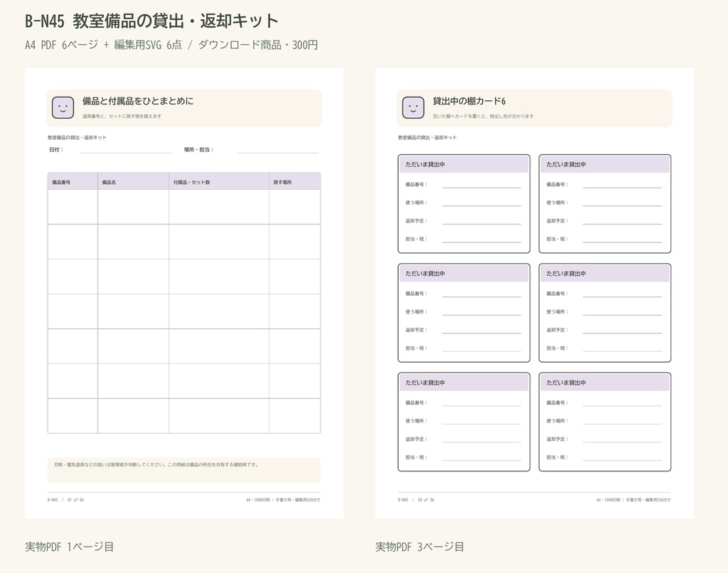
Task: Open the page 1 PDF preview thumbnail
Action: (184, 293)
